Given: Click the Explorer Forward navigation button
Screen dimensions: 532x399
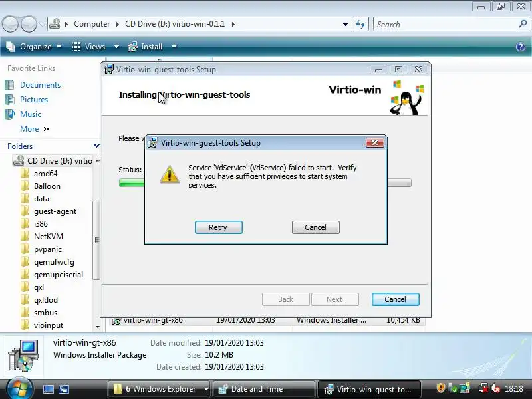Looking at the screenshot, I should click(29, 24).
